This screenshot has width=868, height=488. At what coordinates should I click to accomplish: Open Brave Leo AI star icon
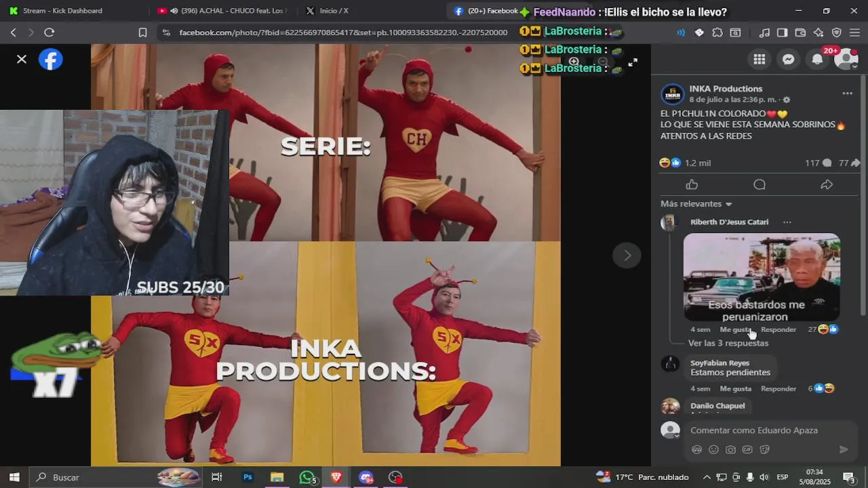pos(818,33)
